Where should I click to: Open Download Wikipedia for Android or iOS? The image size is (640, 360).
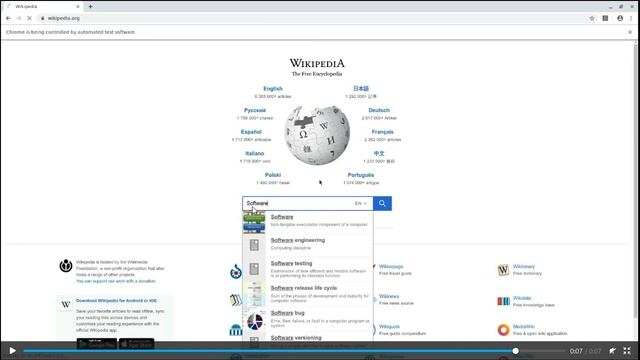pos(116,301)
